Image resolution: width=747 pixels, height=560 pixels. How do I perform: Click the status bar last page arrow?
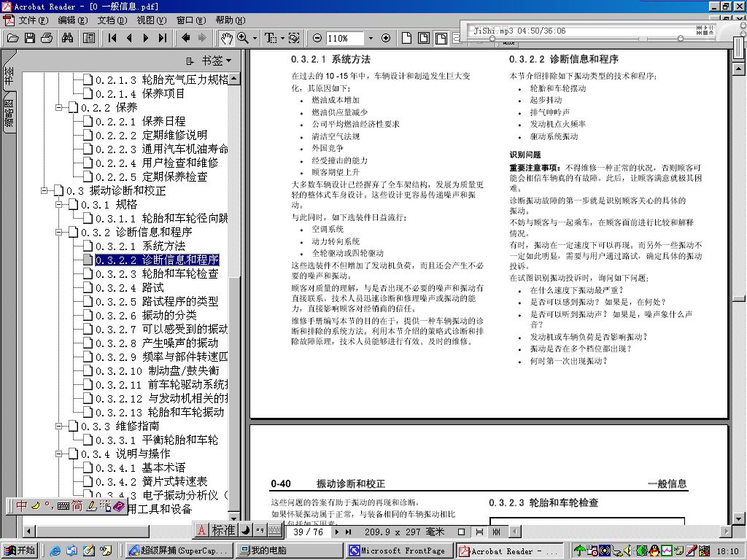(x=348, y=532)
